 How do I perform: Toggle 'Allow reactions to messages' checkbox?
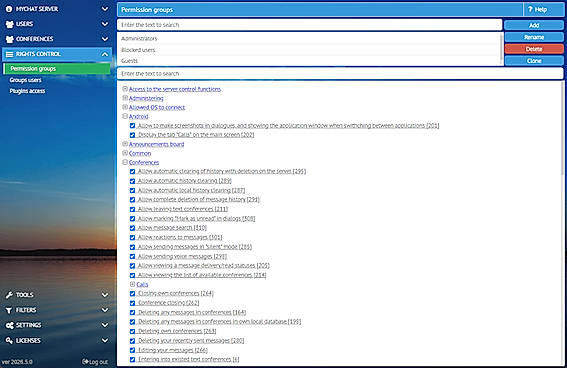point(132,238)
